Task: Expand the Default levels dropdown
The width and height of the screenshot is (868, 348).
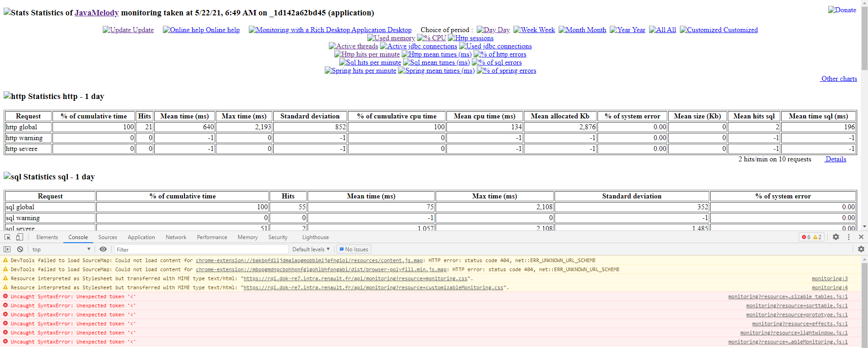Action: [x=311, y=249]
